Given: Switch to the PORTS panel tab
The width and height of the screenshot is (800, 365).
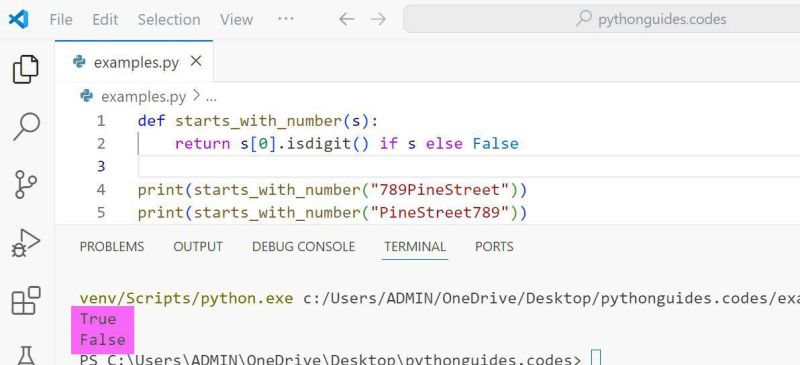Looking at the screenshot, I should click(494, 247).
